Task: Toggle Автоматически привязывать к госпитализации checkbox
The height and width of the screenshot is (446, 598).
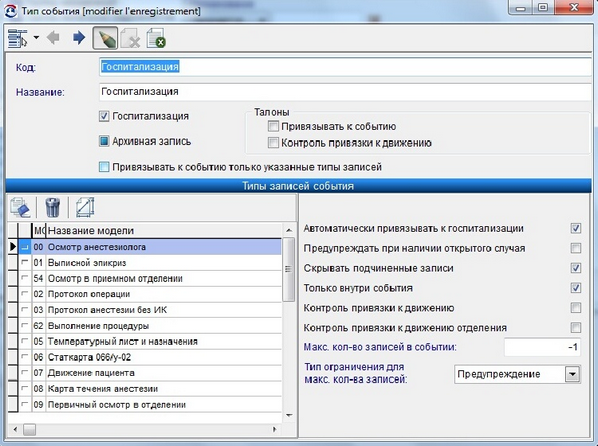Action: (575, 229)
